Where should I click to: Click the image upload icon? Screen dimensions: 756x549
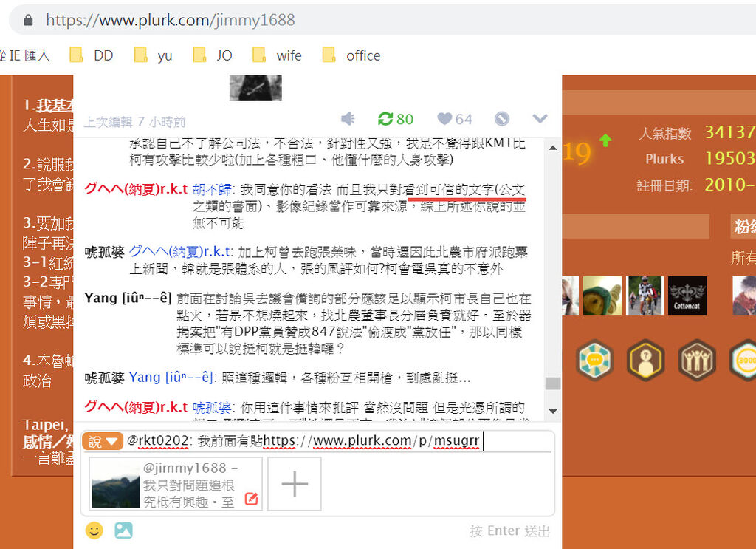pos(123,531)
